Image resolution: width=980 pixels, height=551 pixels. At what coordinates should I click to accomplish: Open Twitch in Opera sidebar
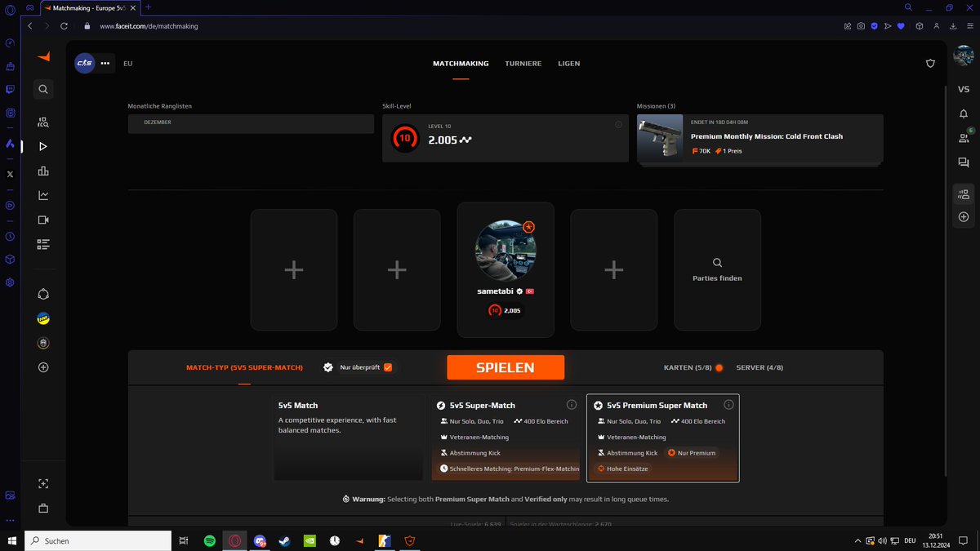pos(10,89)
